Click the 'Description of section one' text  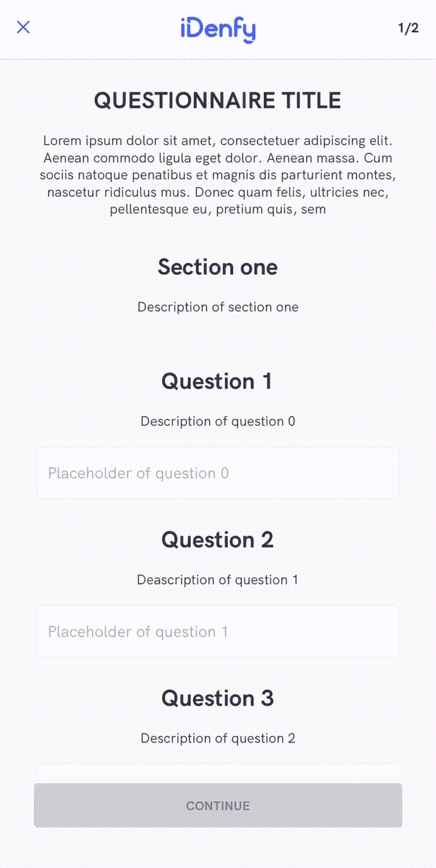tap(218, 307)
